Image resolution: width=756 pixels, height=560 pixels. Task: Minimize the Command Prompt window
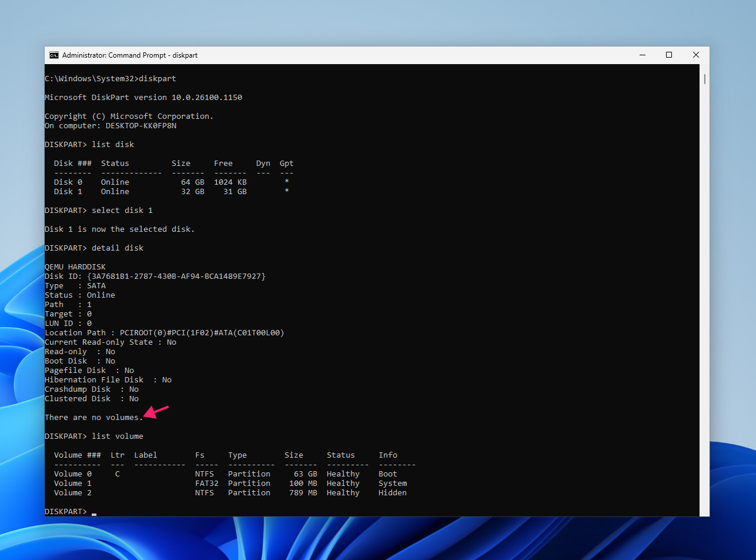click(x=642, y=55)
